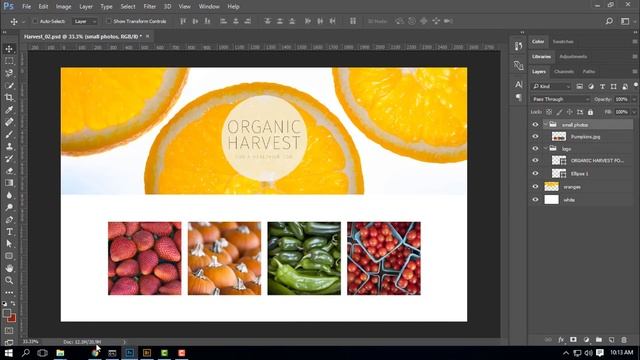640x360 pixels.
Task: Click the red background color swatch
Action: point(12,318)
